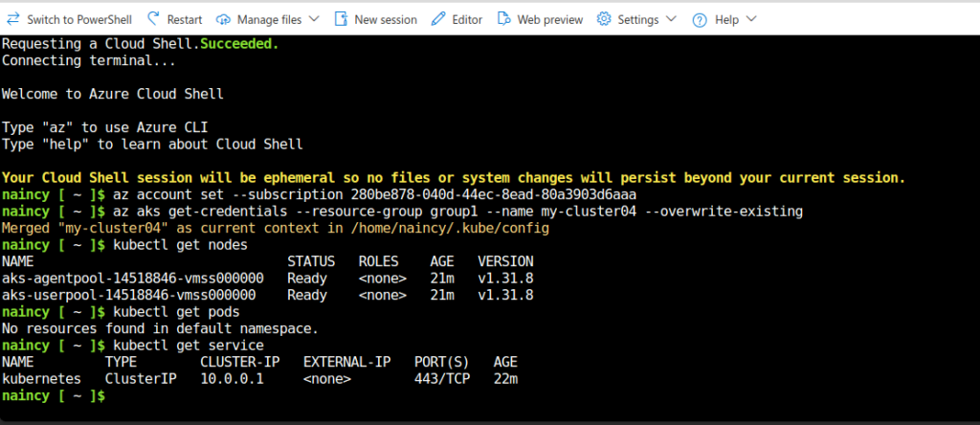980x425 pixels.
Task: Open the Help menu label
Action: (726, 19)
